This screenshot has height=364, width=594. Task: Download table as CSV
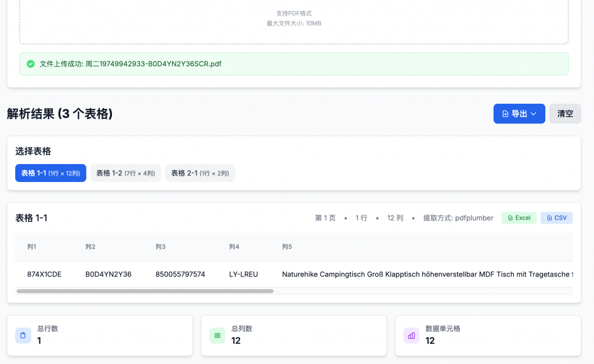coord(556,218)
